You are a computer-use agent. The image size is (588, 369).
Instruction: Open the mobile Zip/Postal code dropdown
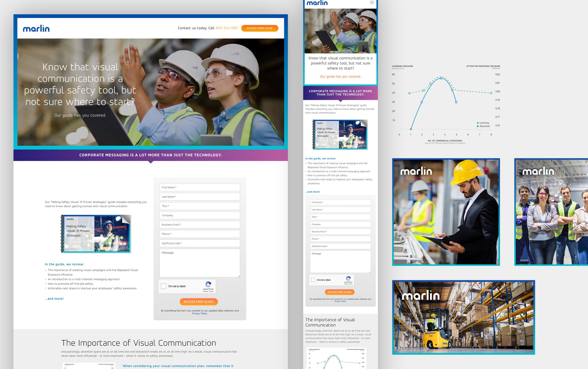tap(340, 246)
